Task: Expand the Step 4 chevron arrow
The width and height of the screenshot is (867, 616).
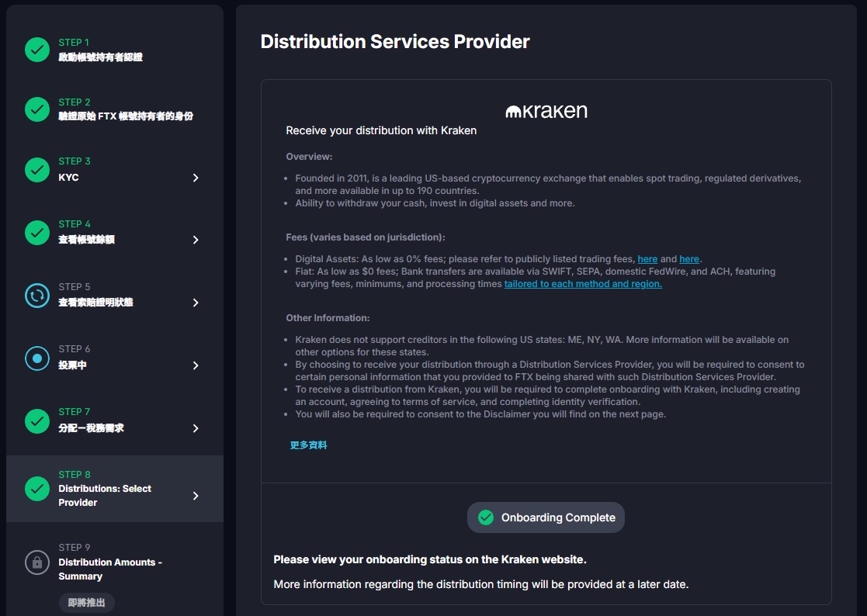Action: 196,240
